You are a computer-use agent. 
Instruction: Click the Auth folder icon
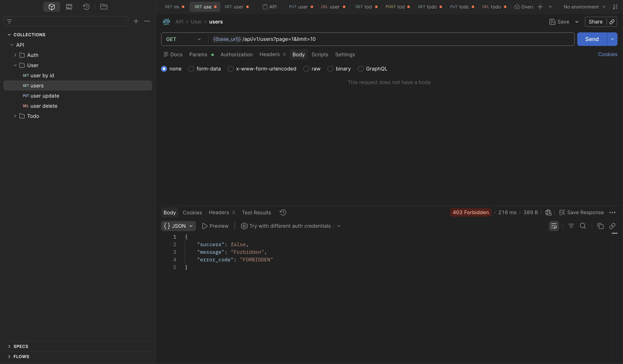[x=22, y=55]
